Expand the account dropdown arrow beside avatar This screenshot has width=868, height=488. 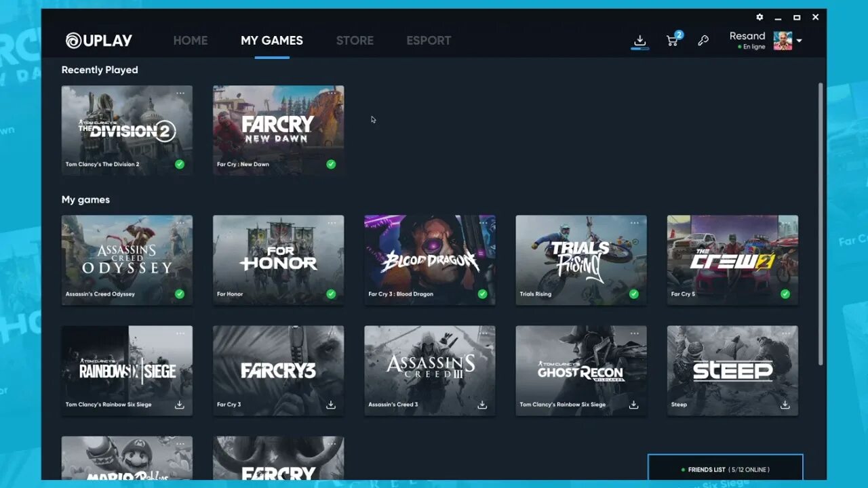pos(799,41)
